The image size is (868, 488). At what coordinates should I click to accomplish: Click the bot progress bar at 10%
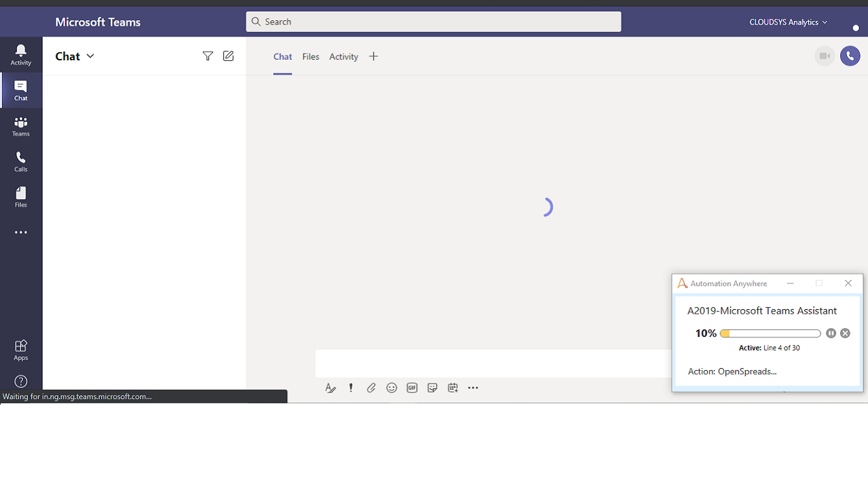770,333
